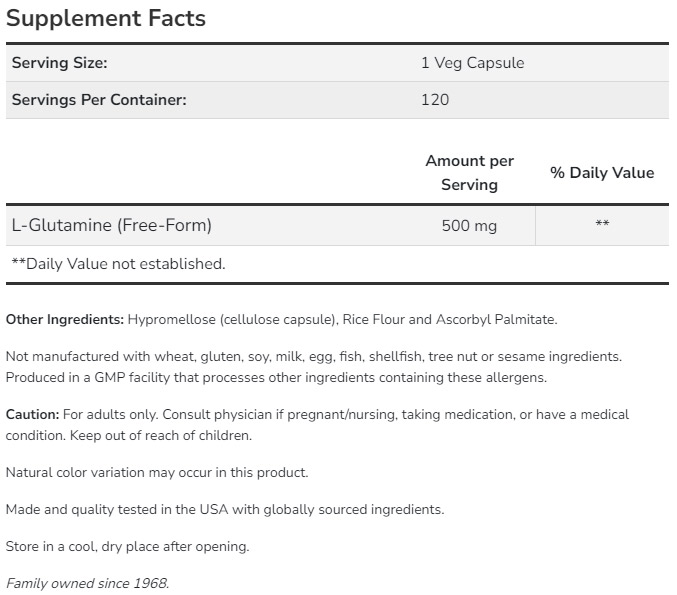Screen dimensions: 677x595
Task: Click the Other Ingredients bold label
Action: pyautogui.click(x=65, y=320)
